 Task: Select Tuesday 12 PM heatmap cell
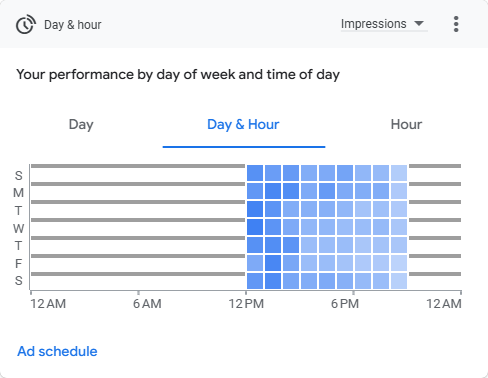pyautogui.click(x=255, y=209)
